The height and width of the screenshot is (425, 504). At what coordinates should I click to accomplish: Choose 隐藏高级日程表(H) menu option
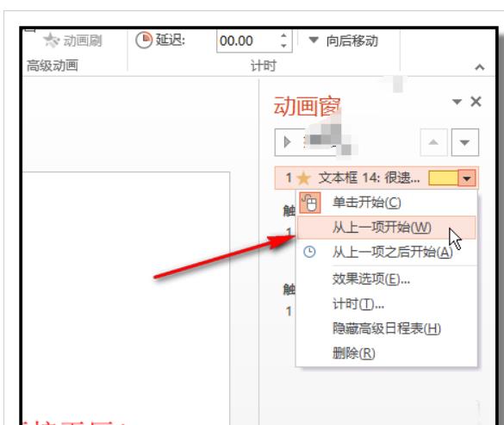(x=387, y=328)
